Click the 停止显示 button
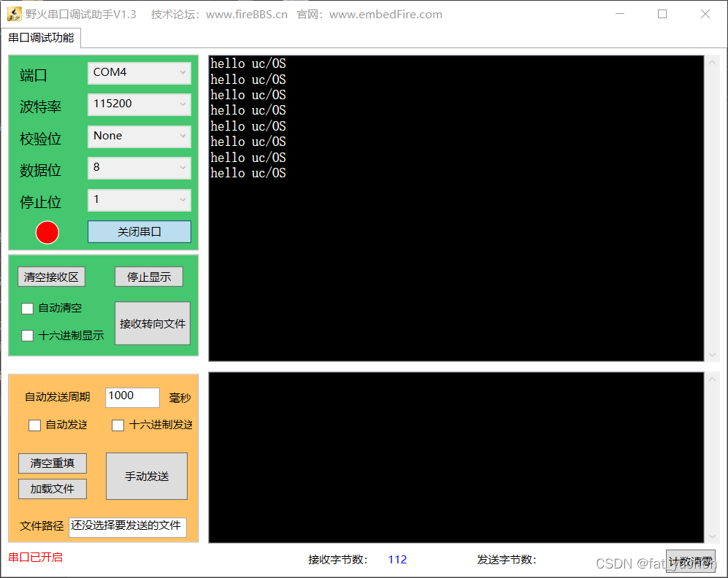 pos(149,277)
